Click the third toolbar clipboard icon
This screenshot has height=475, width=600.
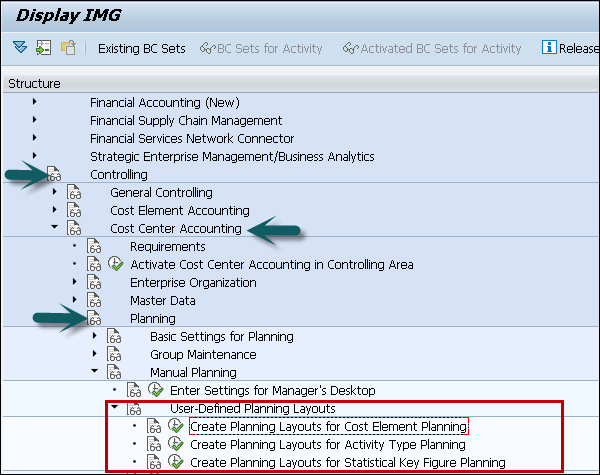point(68,48)
